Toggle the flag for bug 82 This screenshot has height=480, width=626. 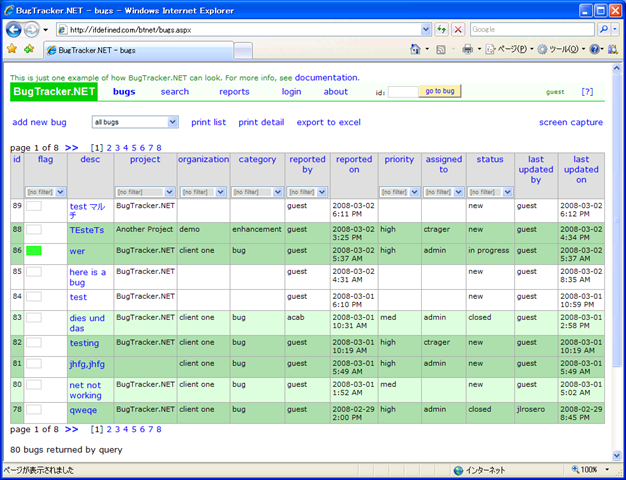[34, 343]
